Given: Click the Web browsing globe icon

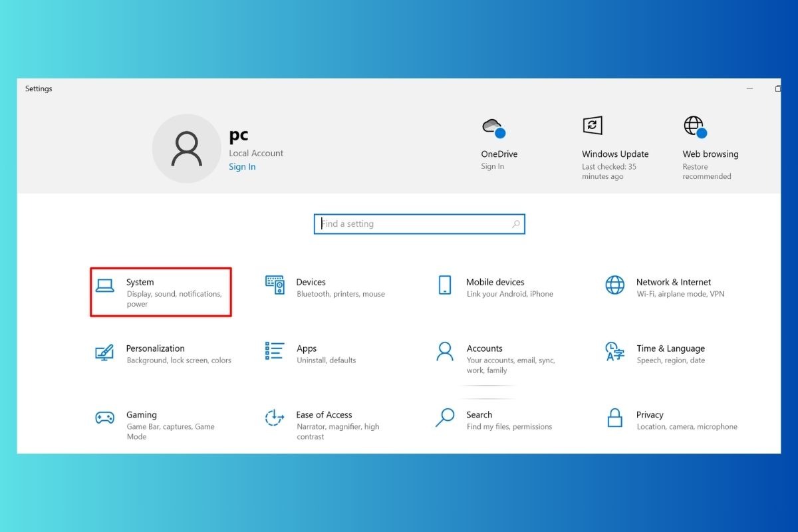Looking at the screenshot, I should (695, 126).
